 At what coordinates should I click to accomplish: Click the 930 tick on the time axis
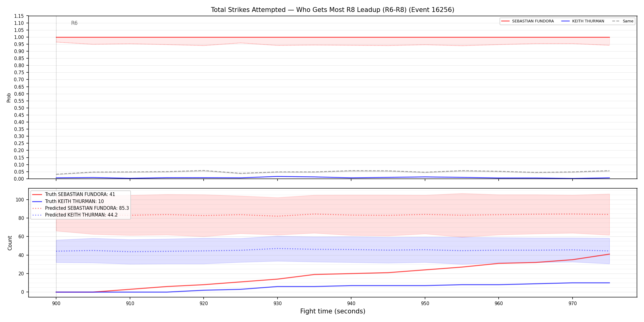277,304
